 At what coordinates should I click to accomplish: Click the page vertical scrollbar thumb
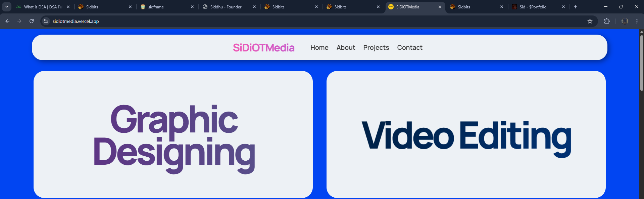click(x=642, y=63)
